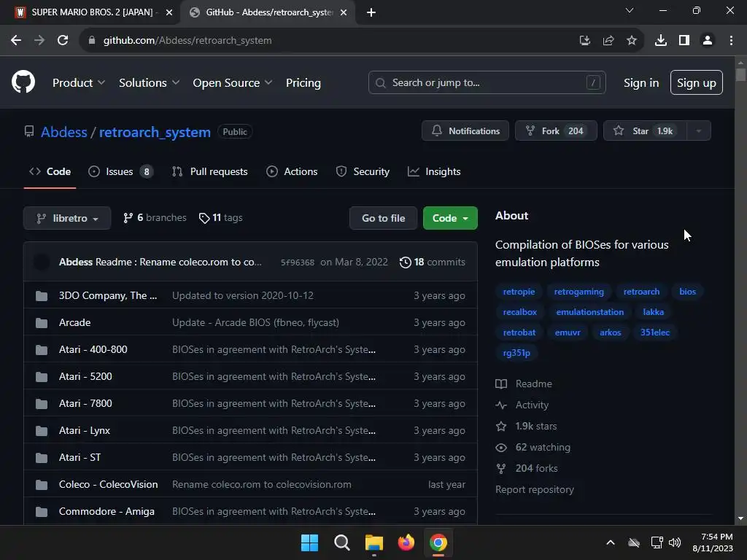This screenshot has width=747, height=560.
Task: Switch to the Issues tab
Action: pos(121,171)
